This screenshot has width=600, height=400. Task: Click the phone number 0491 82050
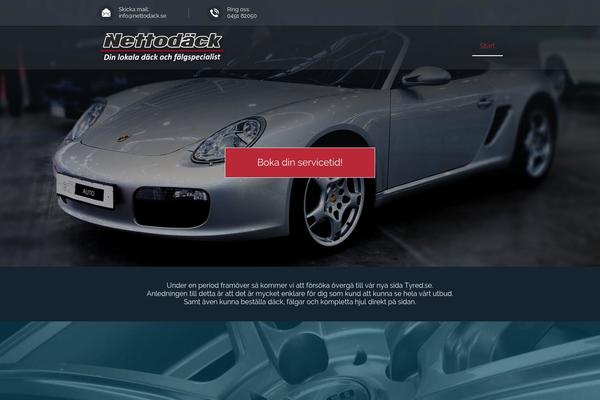click(242, 16)
